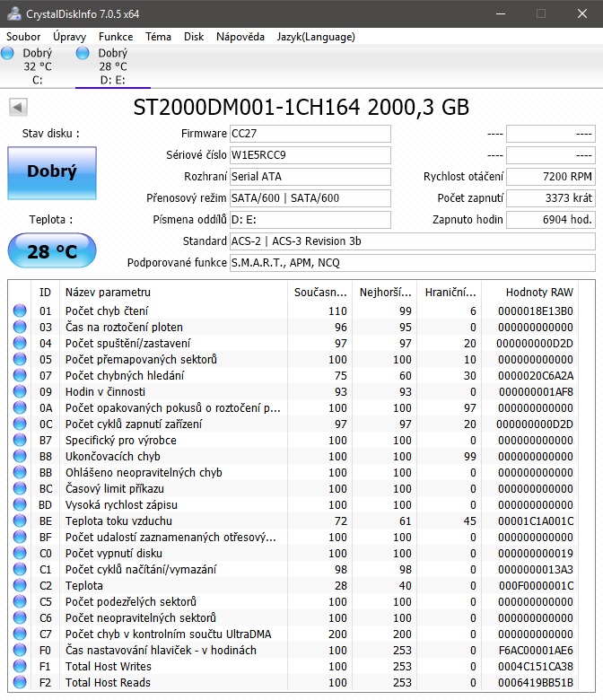Viewport: 603px width, 700px height.
Task: Click status orb of row 04 Počet spuštění/zastavení
Action: click(x=20, y=343)
